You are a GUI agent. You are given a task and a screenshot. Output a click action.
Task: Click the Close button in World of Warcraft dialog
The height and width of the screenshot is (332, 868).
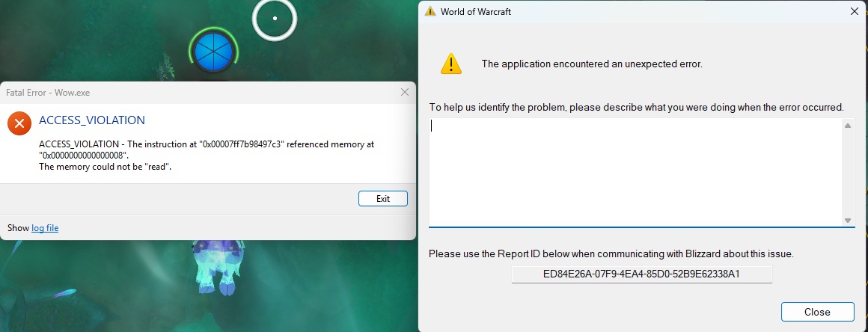click(818, 312)
